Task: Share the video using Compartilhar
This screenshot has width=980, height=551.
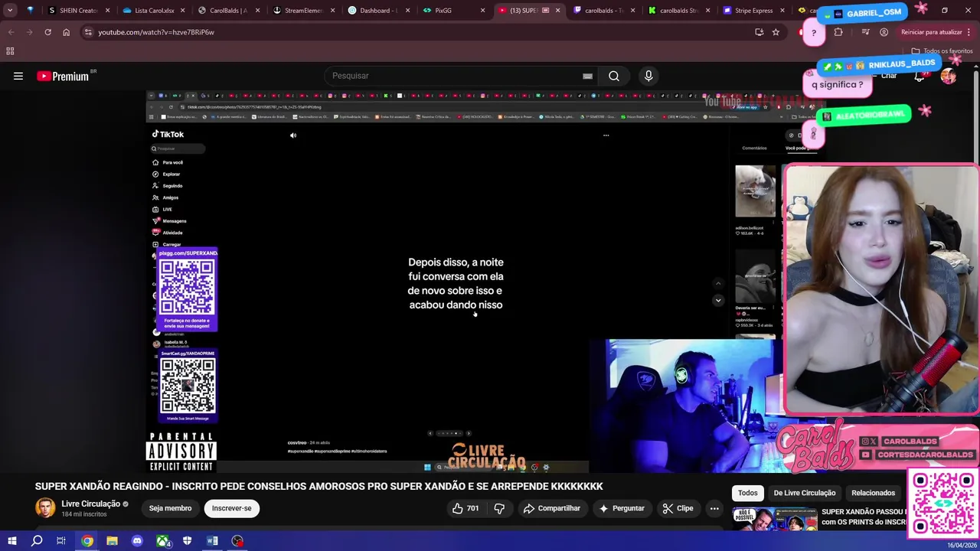Action: tap(551, 508)
